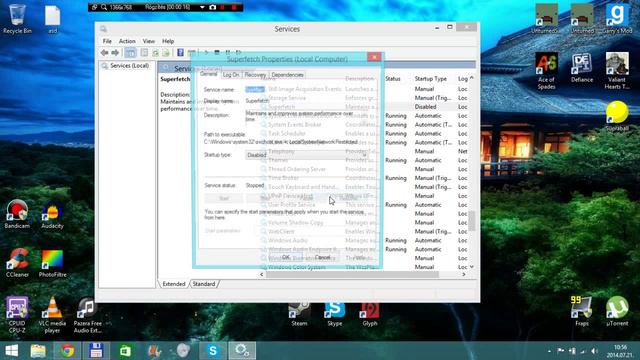Click the Back arrow in Services toolbar

pos(104,53)
